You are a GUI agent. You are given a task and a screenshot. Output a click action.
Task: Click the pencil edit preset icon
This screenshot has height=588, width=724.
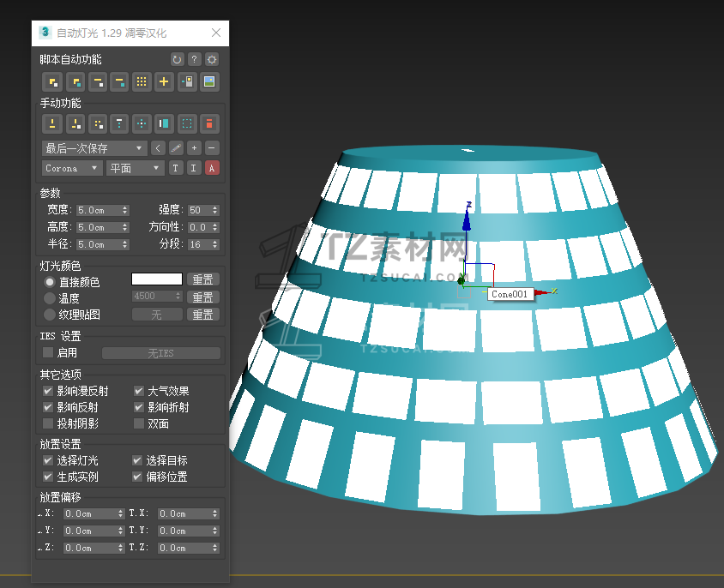pos(176,148)
